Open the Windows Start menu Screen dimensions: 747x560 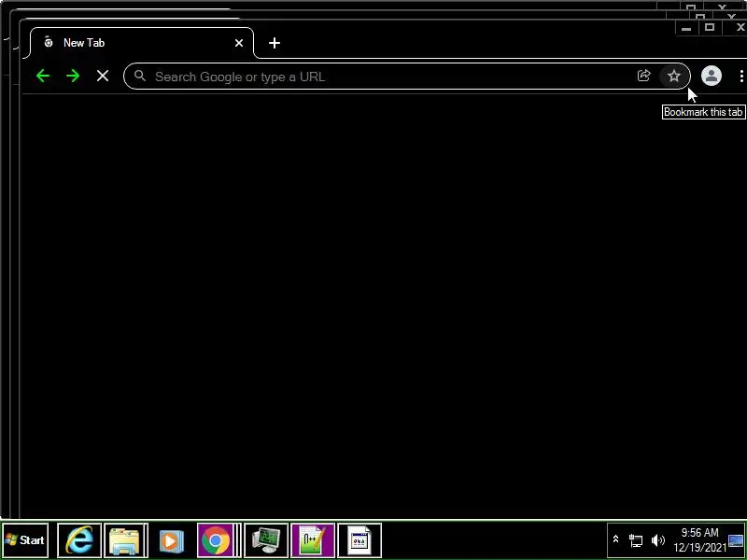click(x=25, y=540)
